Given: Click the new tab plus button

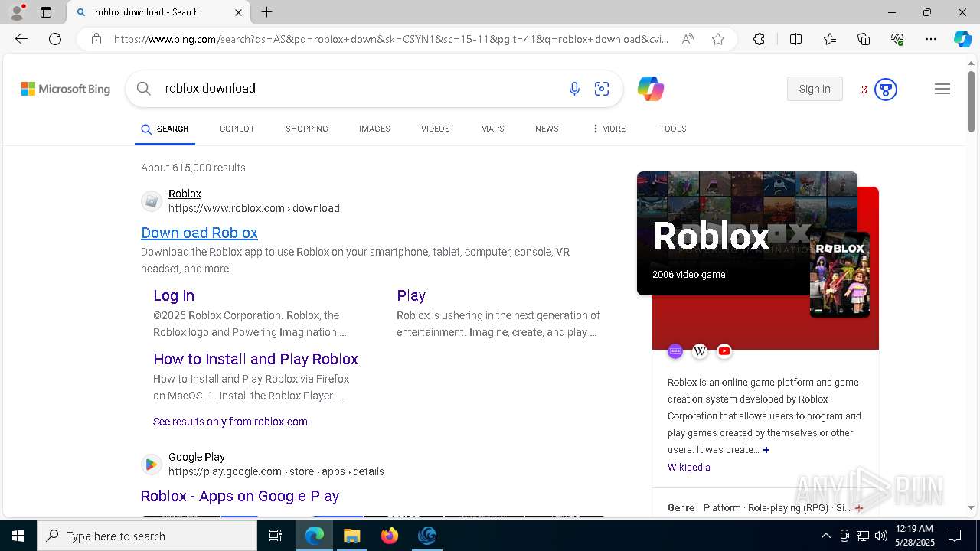Looking at the screenshot, I should pos(266,12).
